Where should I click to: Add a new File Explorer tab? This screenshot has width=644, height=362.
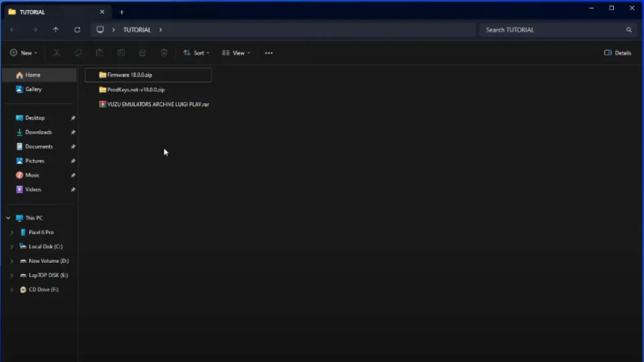121,12
